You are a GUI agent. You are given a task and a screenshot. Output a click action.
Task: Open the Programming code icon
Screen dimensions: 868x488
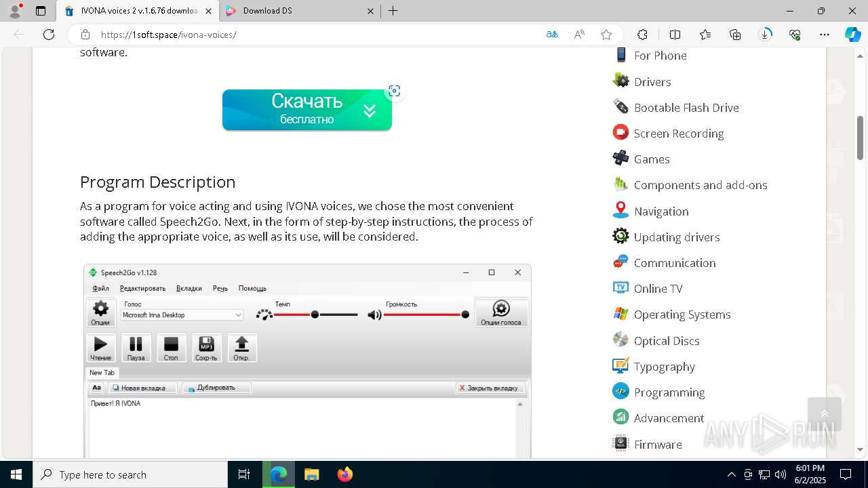point(620,391)
